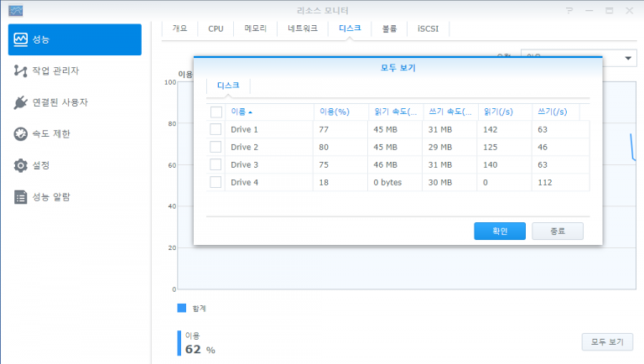This screenshot has width=644, height=364.
Task: Open 작업 관리자 task manager icon
Action: click(x=20, y=70)
